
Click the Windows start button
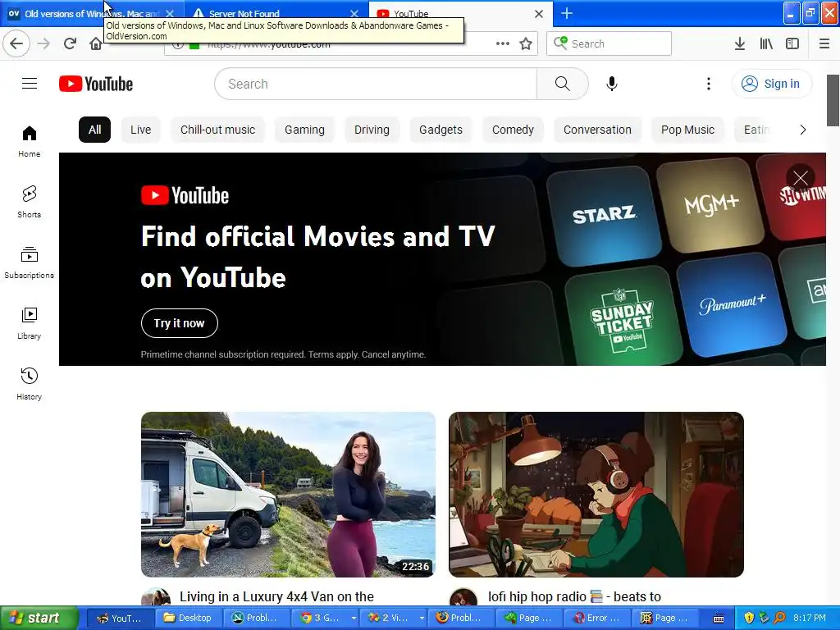pos(39,618)
